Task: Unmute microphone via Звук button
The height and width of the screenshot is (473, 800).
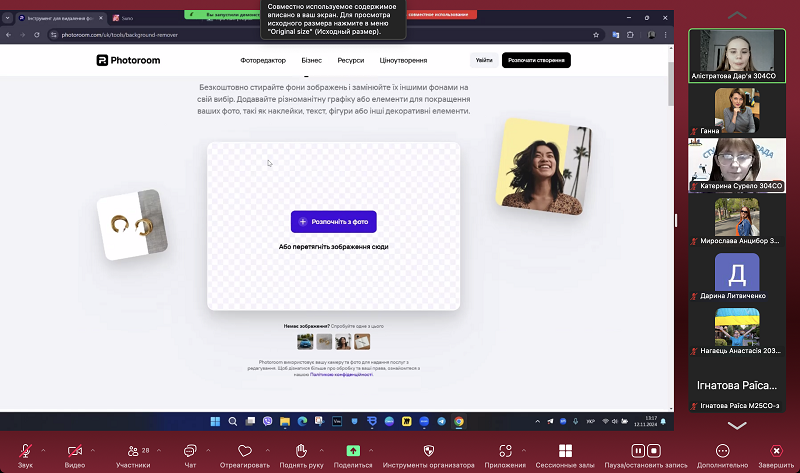Action: [25, 455]
